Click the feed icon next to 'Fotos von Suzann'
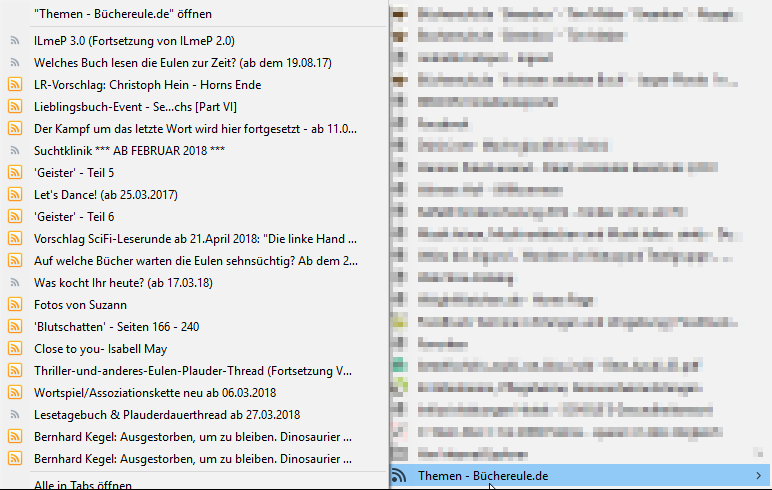Viewport: 772px width, 490px height. point(15,304)
